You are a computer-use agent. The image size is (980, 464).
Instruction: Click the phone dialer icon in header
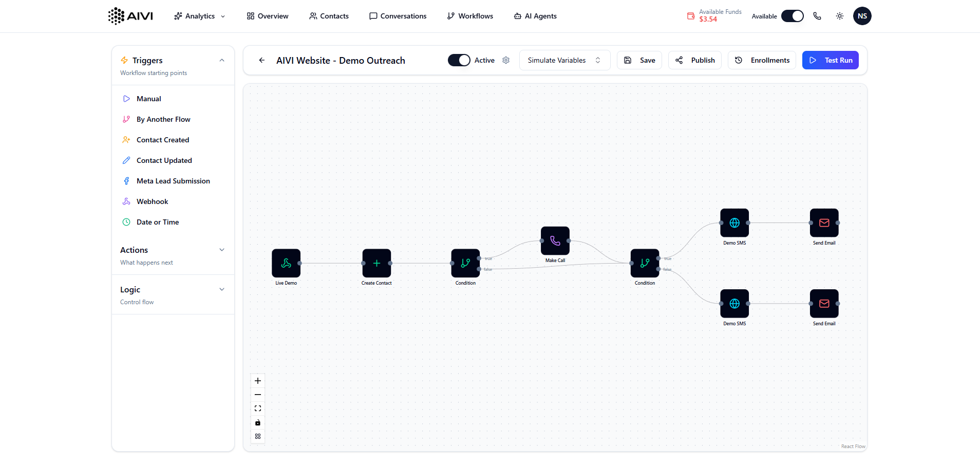pyautogui.click(x=817, y=16)
